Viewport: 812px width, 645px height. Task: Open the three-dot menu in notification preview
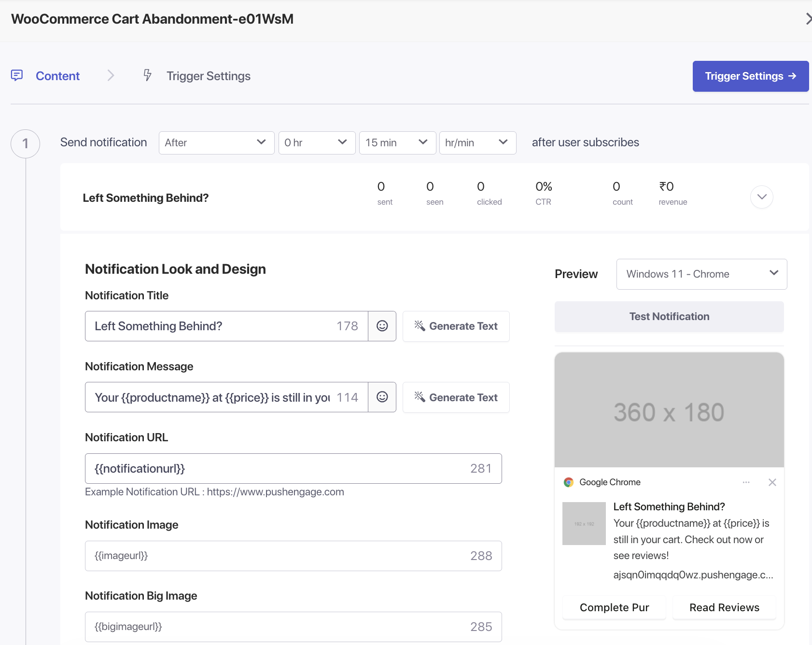click(x=746, y=482)
